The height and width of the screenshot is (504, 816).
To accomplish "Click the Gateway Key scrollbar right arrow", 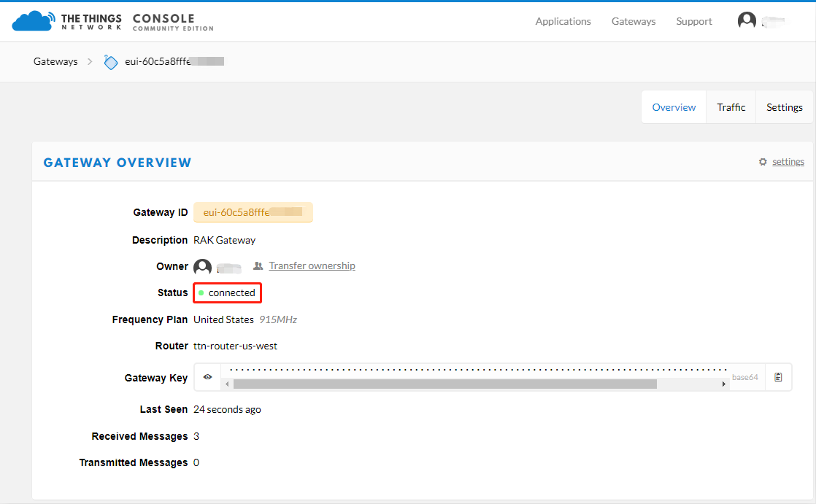I will [x=723, y=384].
